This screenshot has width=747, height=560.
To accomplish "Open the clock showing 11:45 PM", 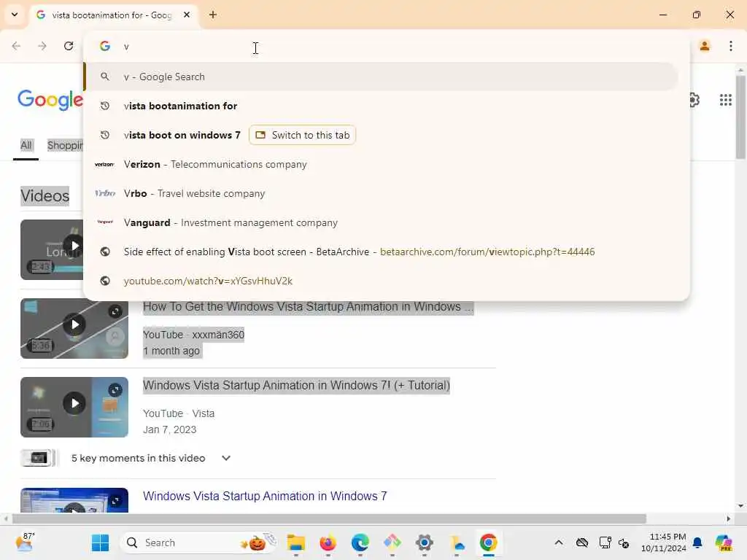I will [664, 542].
